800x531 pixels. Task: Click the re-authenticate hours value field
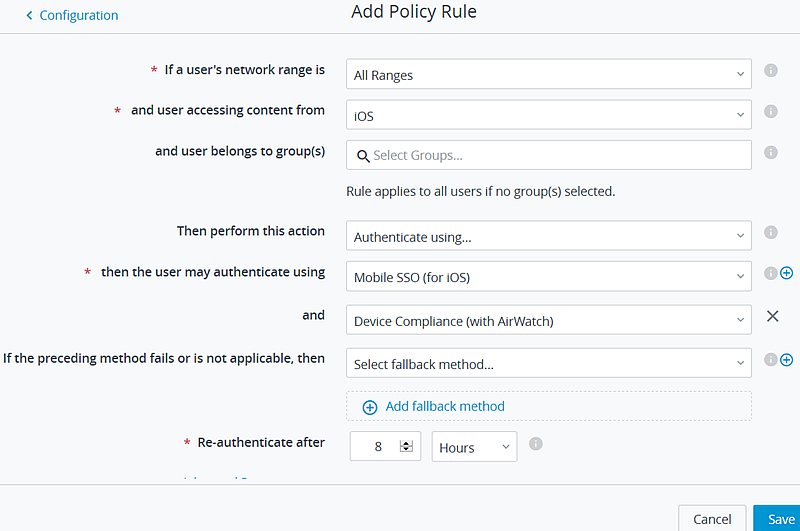pyautogui.click(x=385, y=446)
